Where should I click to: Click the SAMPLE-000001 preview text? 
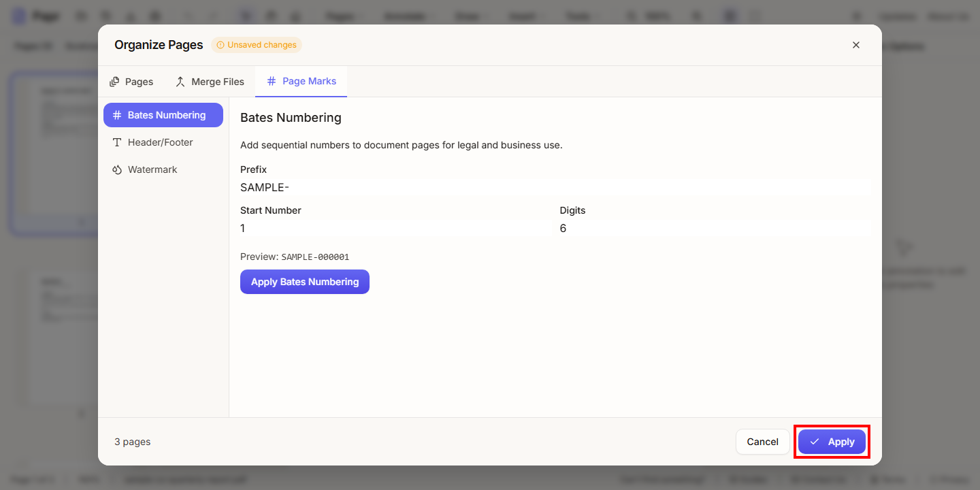(x=315, y=257)
